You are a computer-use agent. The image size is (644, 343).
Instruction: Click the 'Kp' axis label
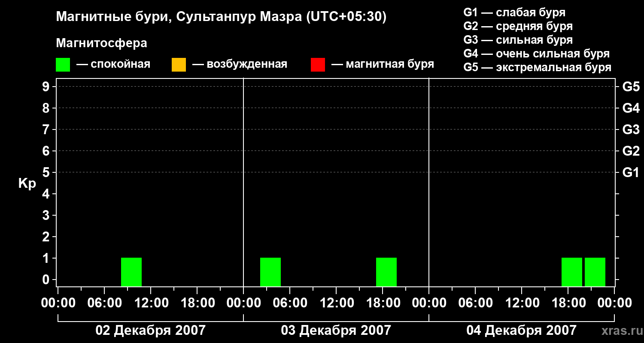[x=27, y=184]
